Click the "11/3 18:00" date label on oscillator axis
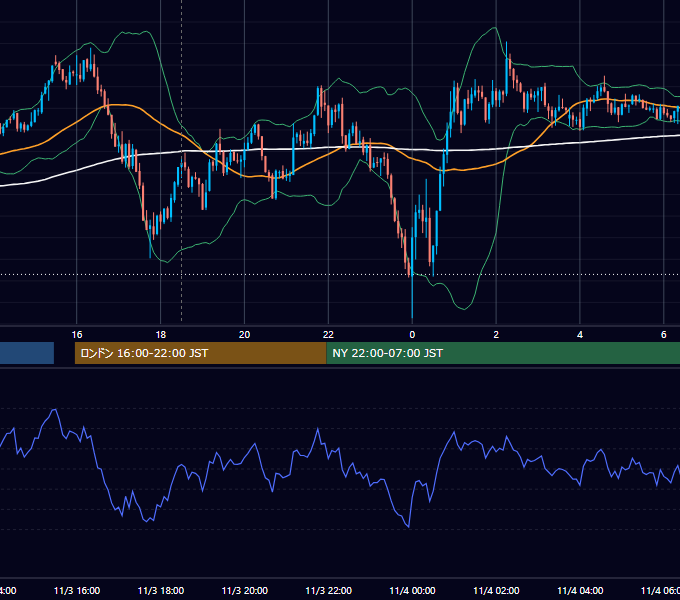Viewport: 680px width, 600px height. tap(161, 590)
